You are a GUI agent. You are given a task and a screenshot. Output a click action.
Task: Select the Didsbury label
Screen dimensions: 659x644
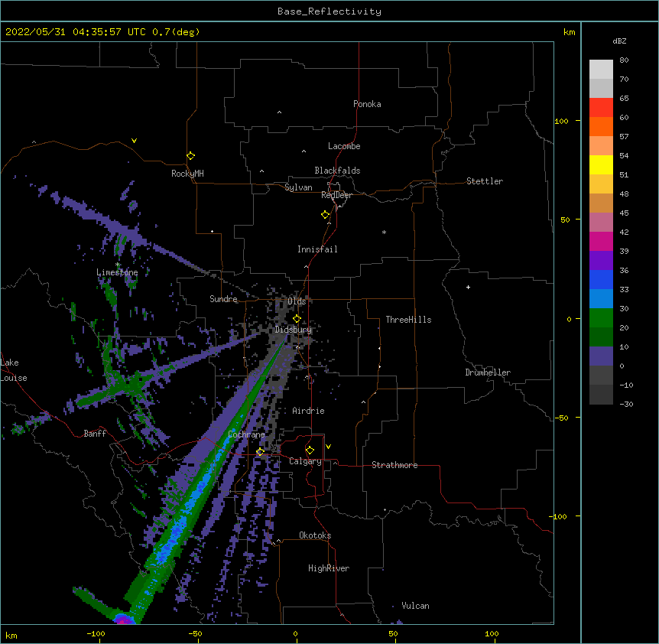pos(294,330)
